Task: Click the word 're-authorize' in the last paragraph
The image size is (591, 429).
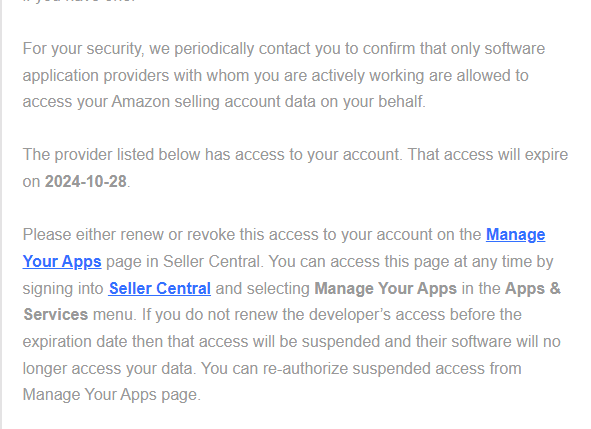Action: [x=305, y=368]
